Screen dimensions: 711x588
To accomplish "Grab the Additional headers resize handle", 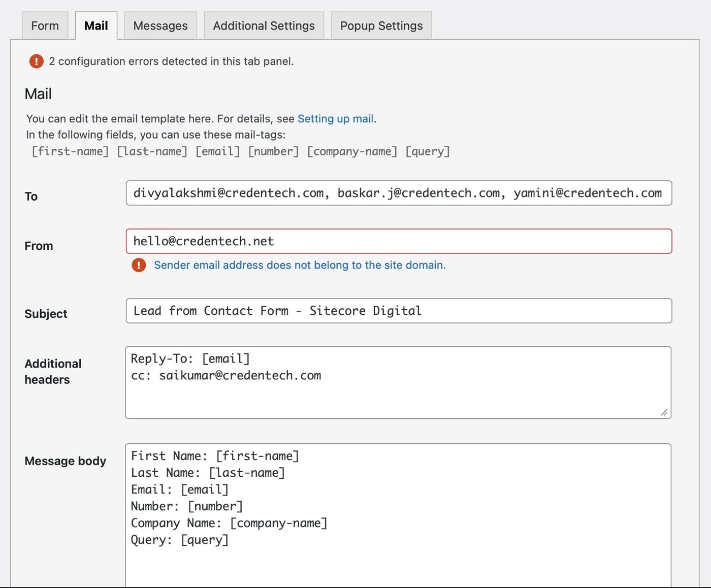I will coord(664,412).
